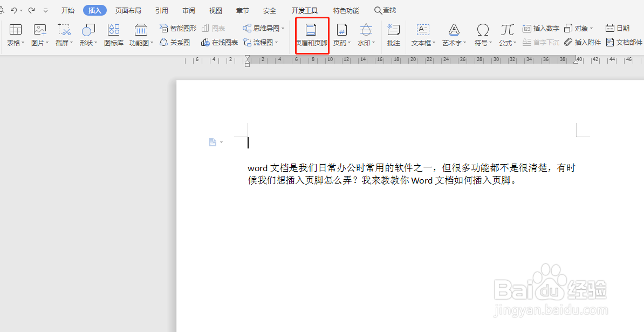插入数字
This screenshot has width=644, height=332.
coord(540,28)
